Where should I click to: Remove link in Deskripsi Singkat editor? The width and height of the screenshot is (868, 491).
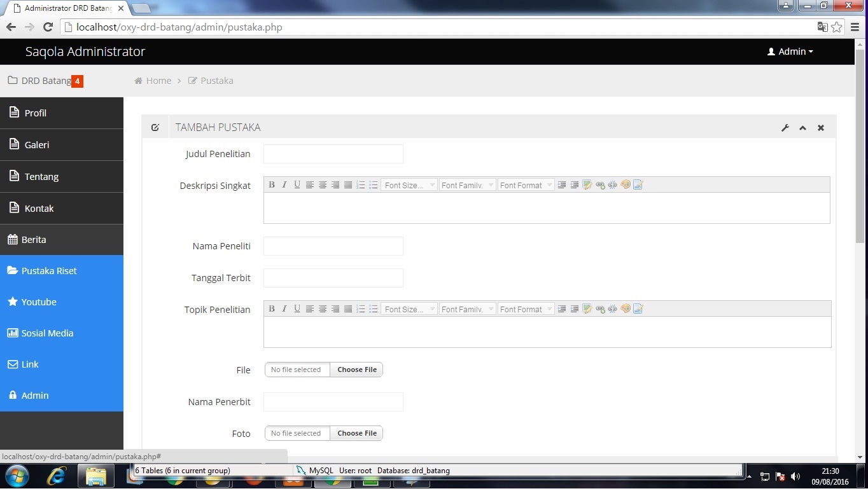point(613,185)
